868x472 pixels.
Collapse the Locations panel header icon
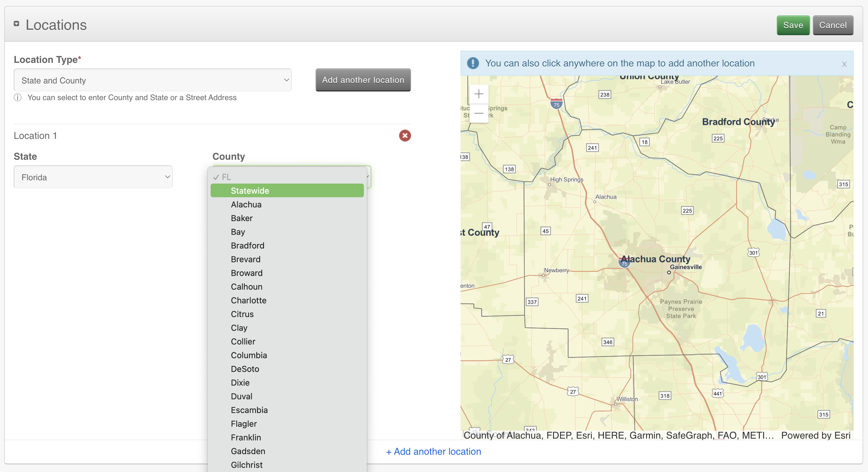16,24
